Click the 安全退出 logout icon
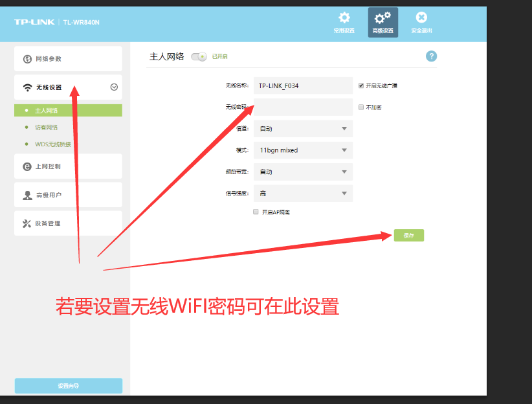This screenshot has height=404, width=532. pyautogui.click(x=421, y=19)
